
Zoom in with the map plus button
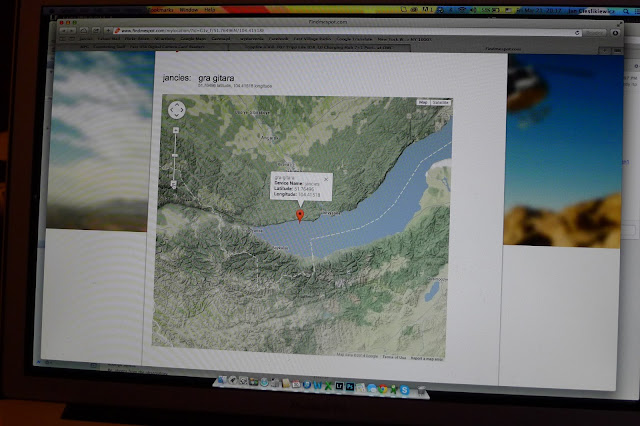coord(176,130)
